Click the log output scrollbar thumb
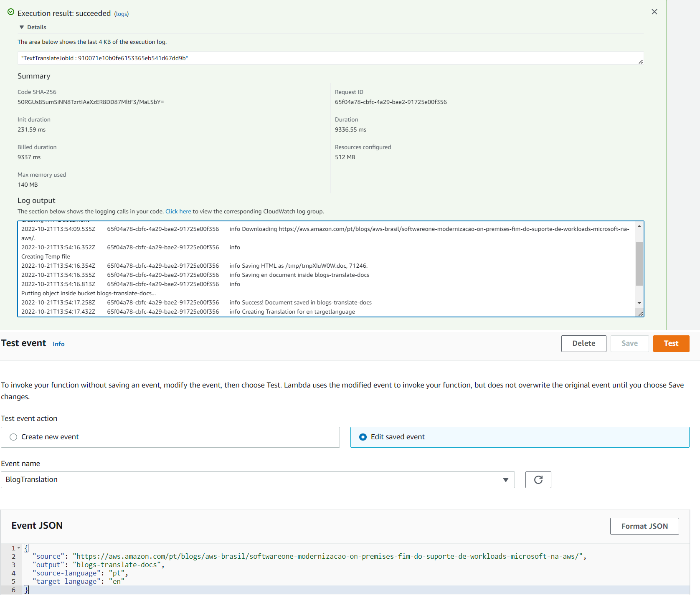 pyautogui.click(x=639, y=264)
